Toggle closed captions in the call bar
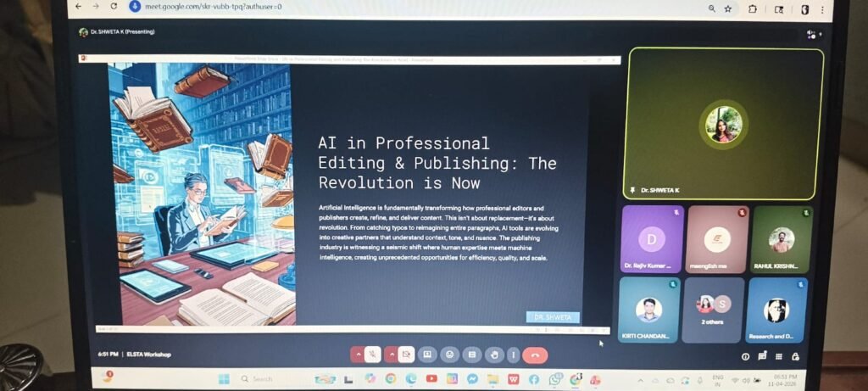868x391 pixels. point(472,355)
